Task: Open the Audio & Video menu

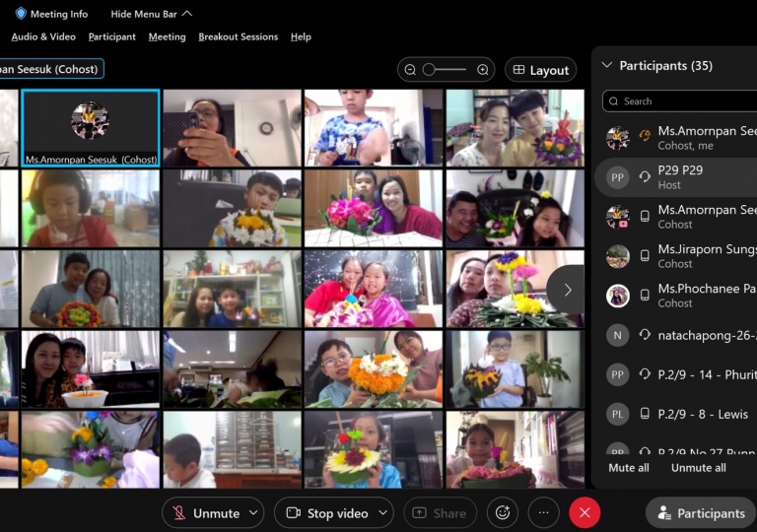Action: tap(43, 36)
